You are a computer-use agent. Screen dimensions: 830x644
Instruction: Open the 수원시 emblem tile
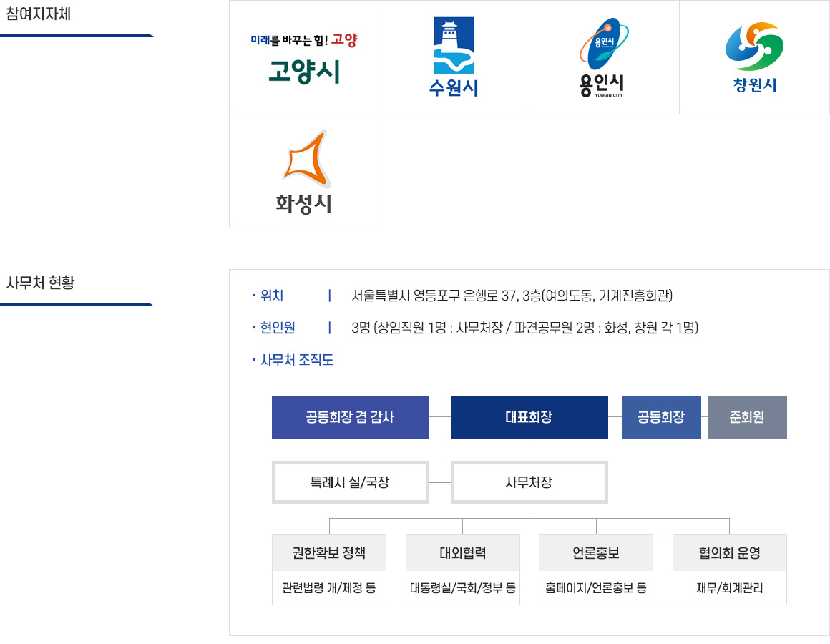coord(454,57)
